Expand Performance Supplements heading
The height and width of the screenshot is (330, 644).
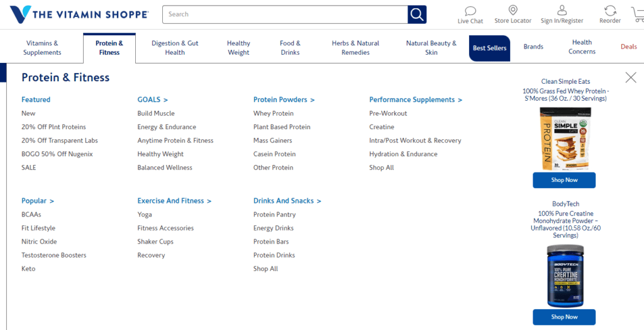coord(416,100)
